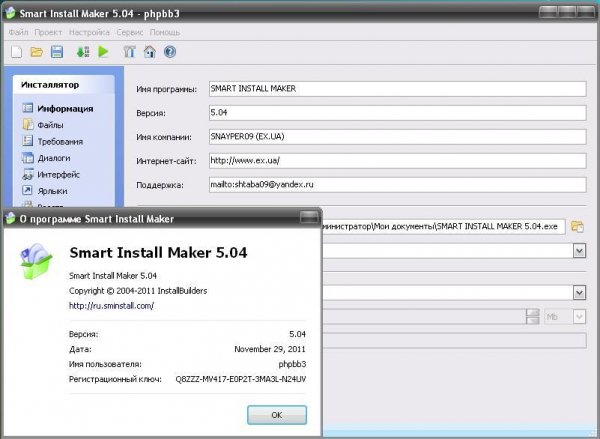Click the output exe file path field
The image size is (600, 439).
tap(443, 227)
